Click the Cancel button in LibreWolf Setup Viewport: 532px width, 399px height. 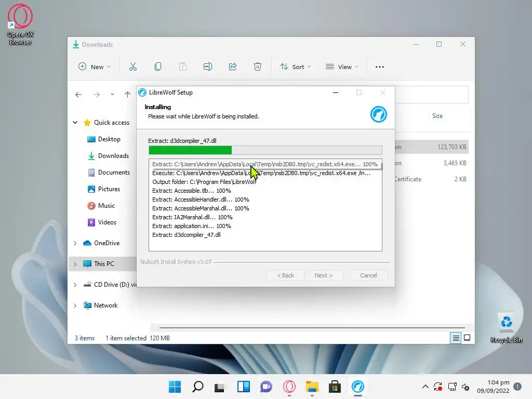pyautogui.click(x=368, y=275)
